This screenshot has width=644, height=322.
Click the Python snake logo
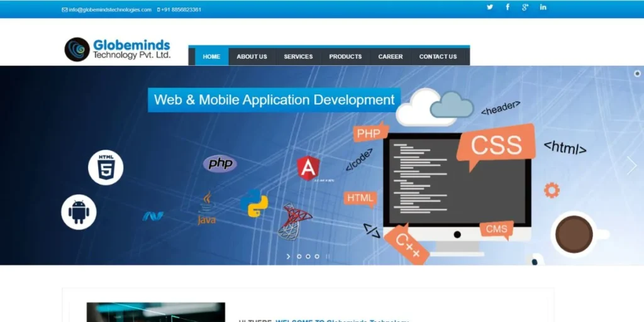point(254,203)
